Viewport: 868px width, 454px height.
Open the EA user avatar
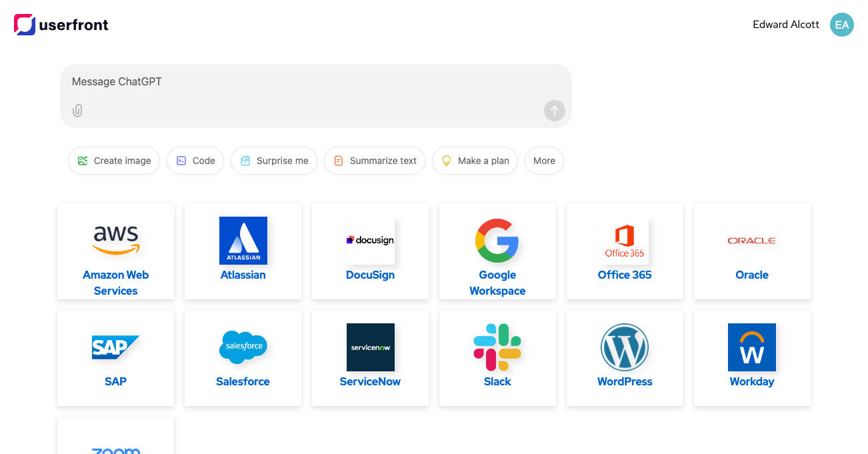coord(842,25)
